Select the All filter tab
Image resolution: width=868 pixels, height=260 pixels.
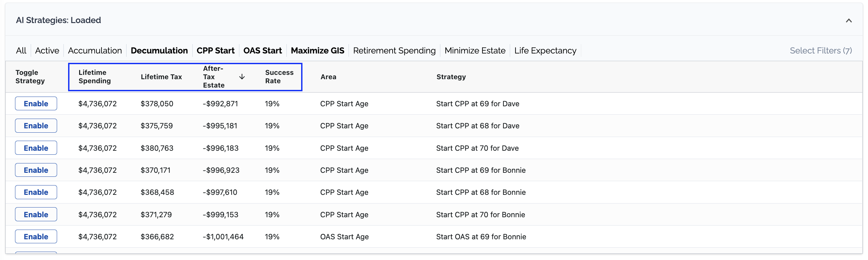tap(21, 50)
